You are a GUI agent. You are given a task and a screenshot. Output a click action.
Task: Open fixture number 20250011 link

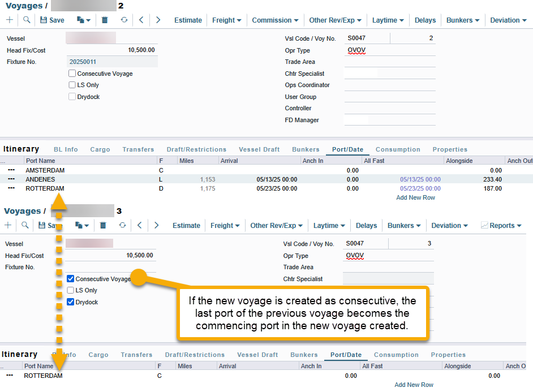(83, 62)
